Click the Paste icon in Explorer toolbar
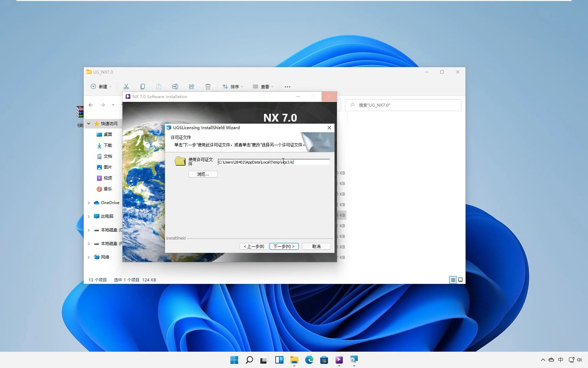 (159, 87)
